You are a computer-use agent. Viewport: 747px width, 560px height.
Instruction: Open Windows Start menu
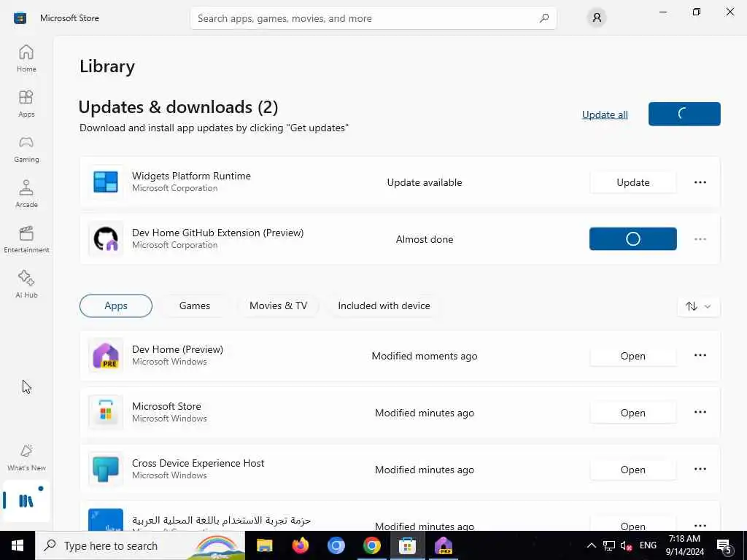point(18,545)
